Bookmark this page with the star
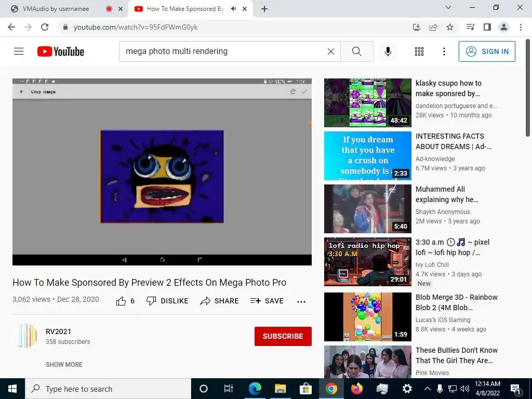 450,27
